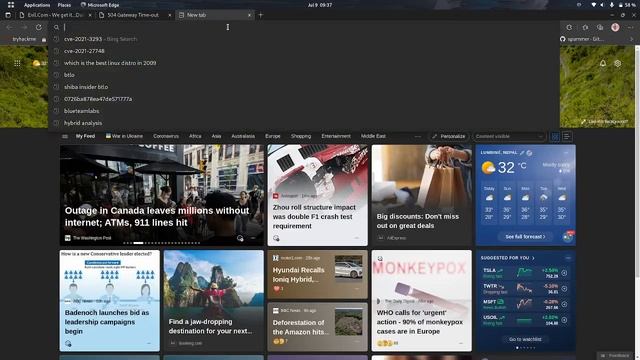640x360 pixels.
Task: Open the Zhou roll structure F1 article
Action: [x=318, y=195]
